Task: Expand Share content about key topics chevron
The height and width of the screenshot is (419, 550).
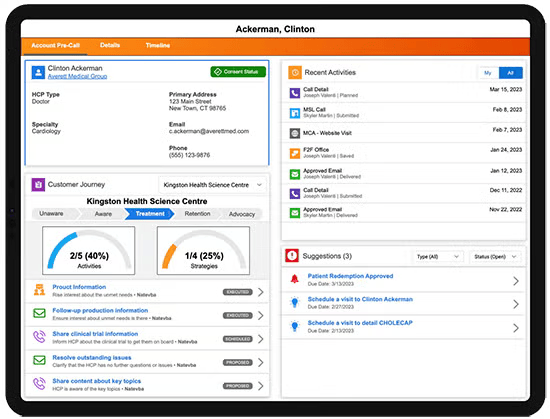Action: (x=261, y=386)
